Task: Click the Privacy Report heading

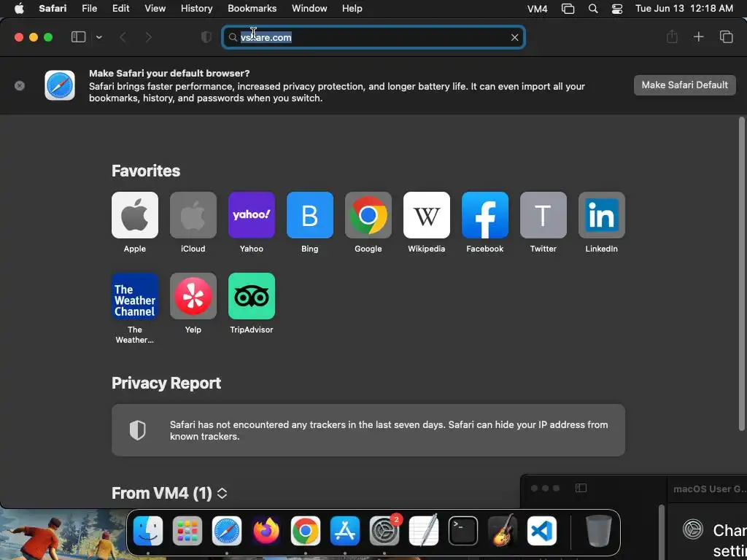Action: [x=166, y=383]
